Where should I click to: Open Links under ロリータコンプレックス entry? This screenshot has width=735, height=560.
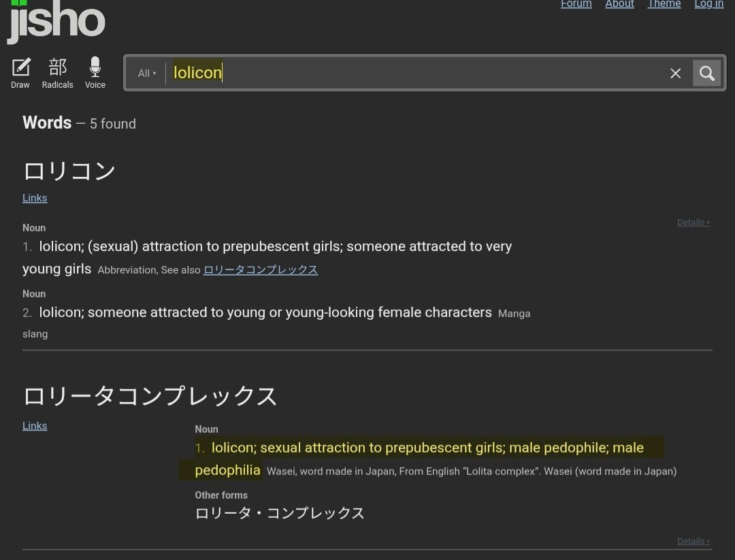click(x=35, y=425)
